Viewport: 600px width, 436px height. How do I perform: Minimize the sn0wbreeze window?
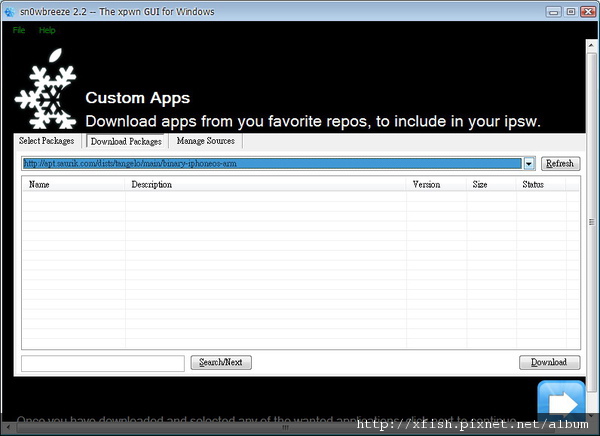coord(553,12)
